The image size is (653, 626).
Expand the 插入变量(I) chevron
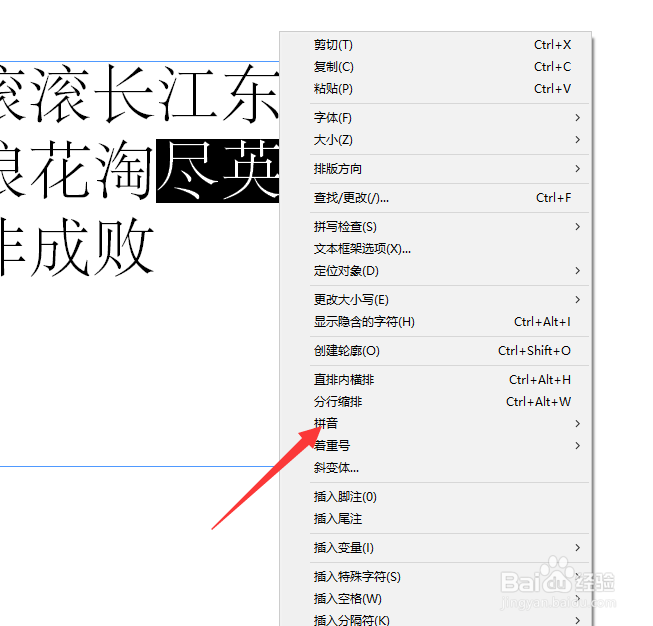[577, 548]
